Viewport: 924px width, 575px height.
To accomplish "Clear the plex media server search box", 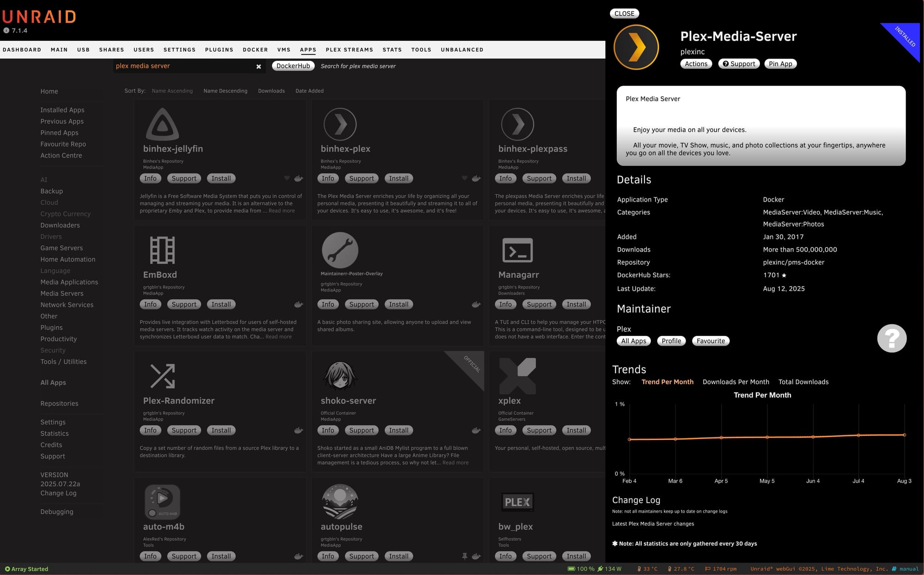I will pos(259,67).
